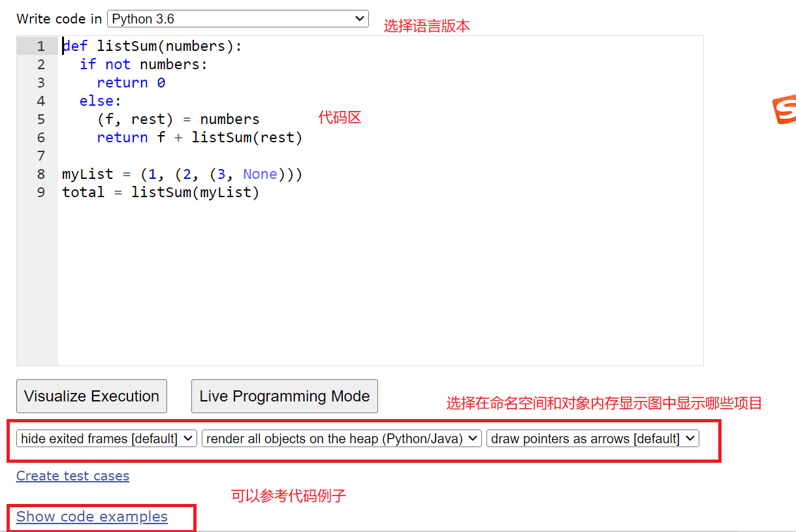Click the orange logo icon on the right edge

(x=788, y=108)
